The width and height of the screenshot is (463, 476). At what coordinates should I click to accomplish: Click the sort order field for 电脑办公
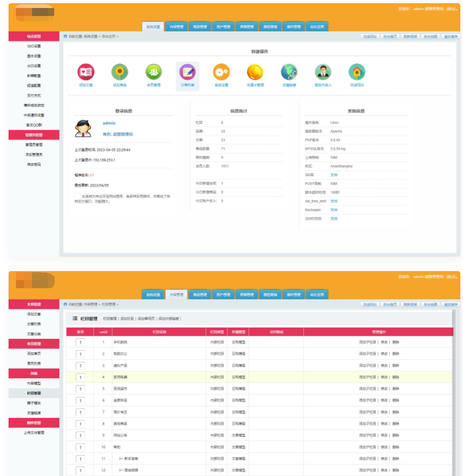tap(81, 354)
